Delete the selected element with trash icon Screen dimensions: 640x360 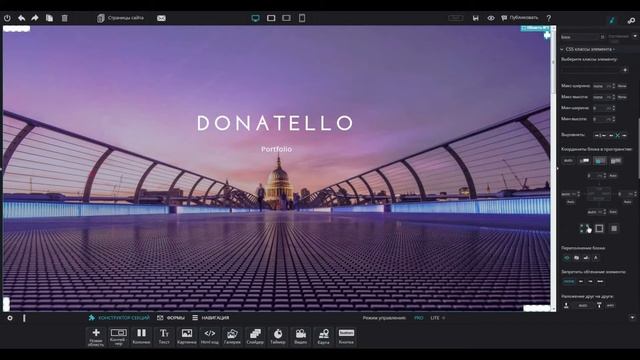tap(64, 18)
